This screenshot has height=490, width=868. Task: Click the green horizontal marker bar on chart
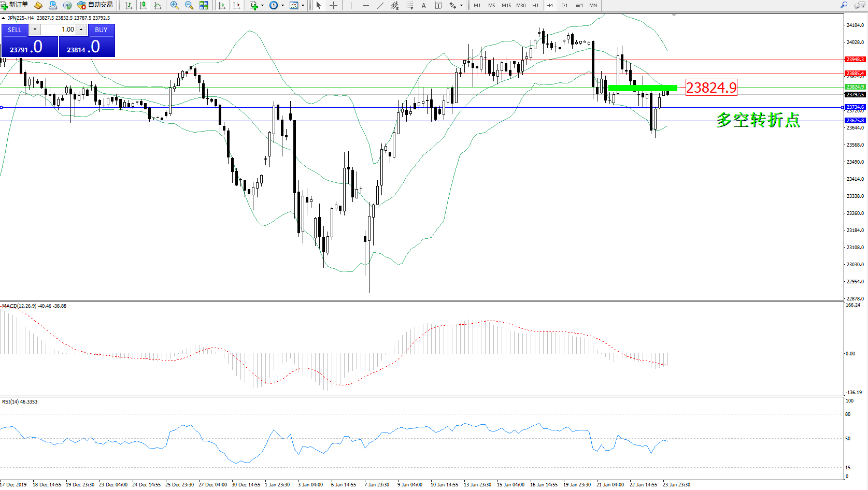[643, 88]
